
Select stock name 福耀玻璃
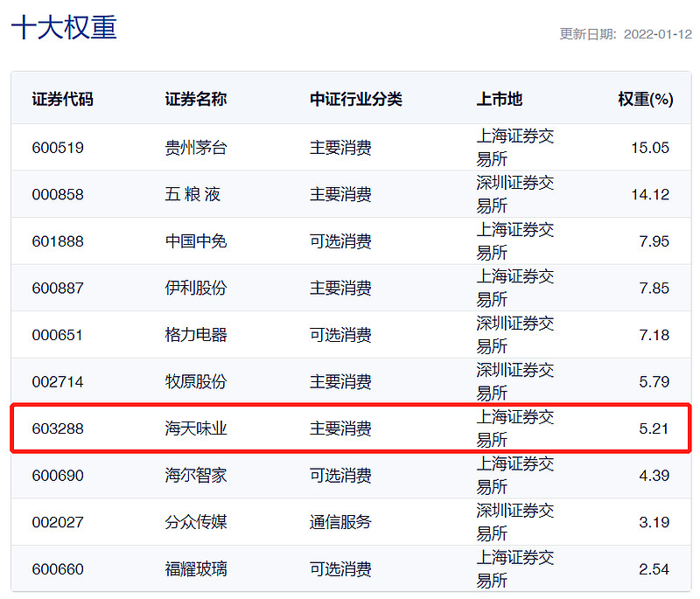point(196,569)
